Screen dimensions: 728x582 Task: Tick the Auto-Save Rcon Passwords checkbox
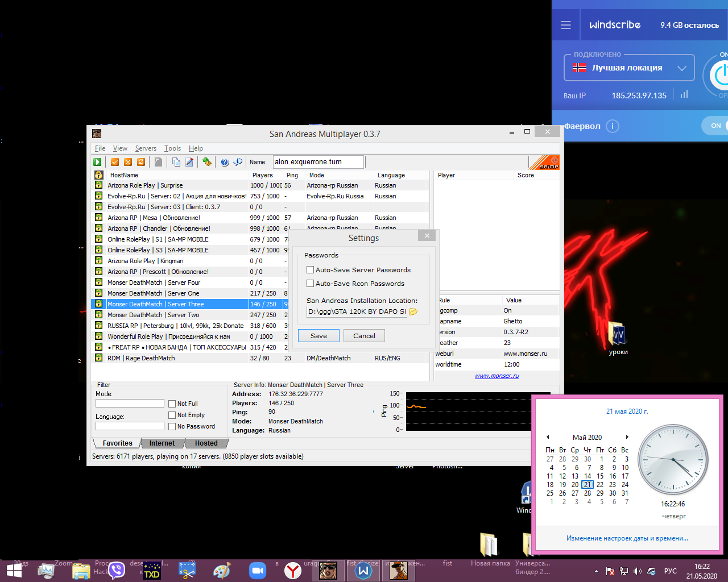point(311,284)
